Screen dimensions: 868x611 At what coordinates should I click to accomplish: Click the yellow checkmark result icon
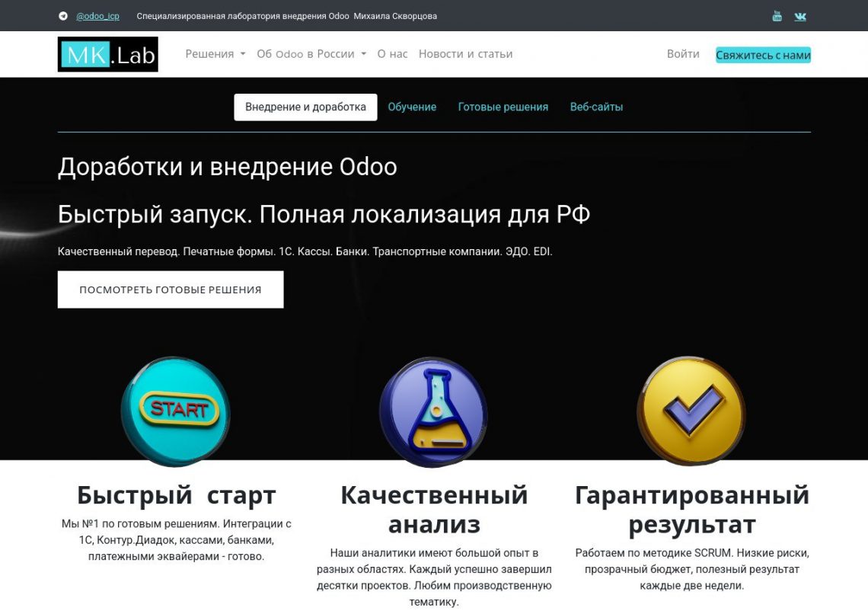point(691,411)
